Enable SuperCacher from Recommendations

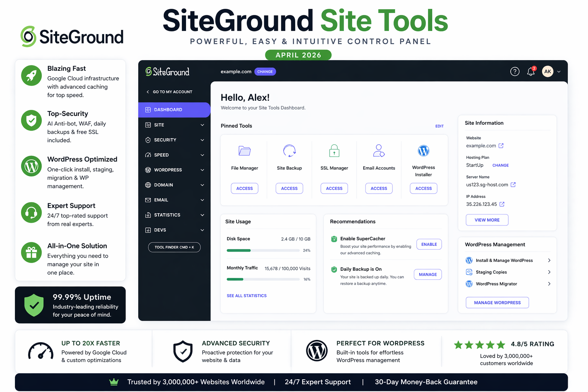(429, 244)
